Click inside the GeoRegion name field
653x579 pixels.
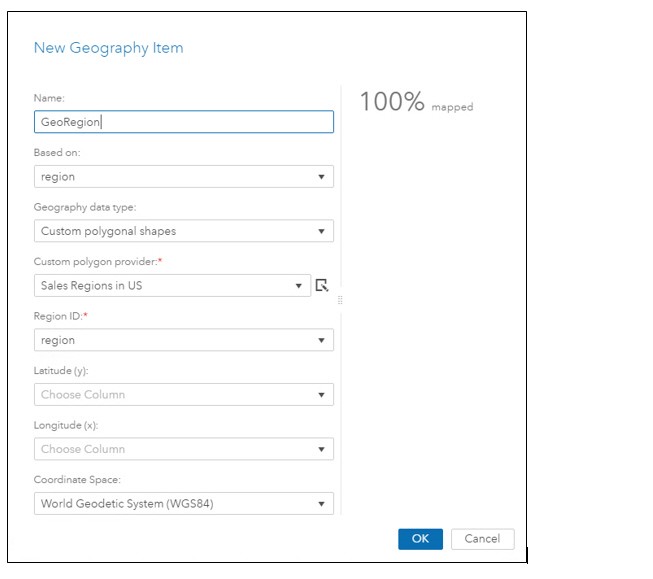(184, 122)
